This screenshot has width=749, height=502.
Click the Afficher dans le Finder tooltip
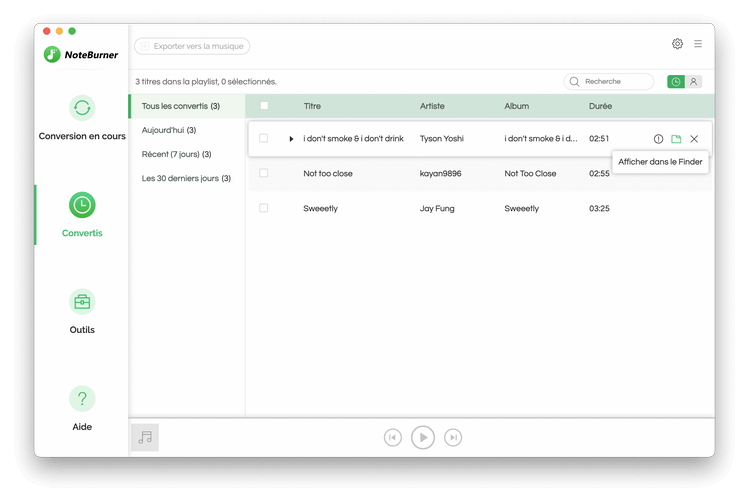tap(660, 162)
